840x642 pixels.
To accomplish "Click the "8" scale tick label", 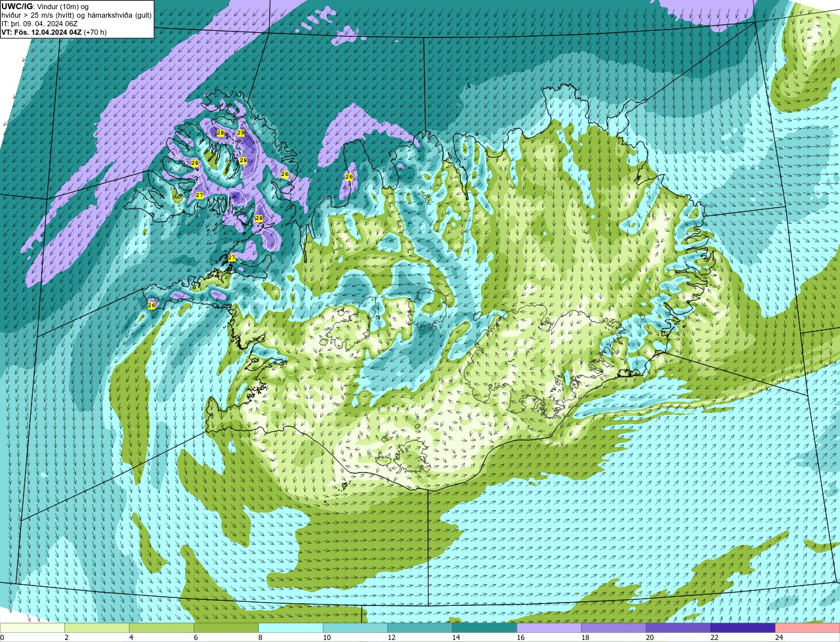I will point(260,637).
